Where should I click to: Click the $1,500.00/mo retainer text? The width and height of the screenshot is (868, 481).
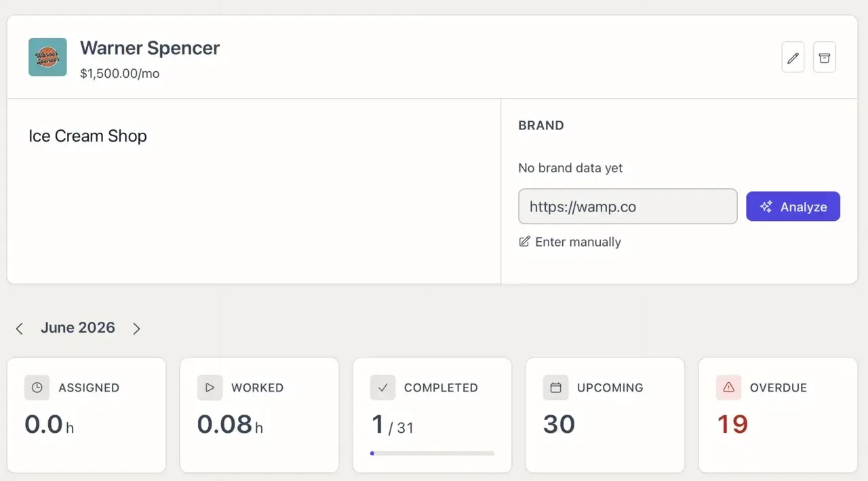click(x=120, y=73)
